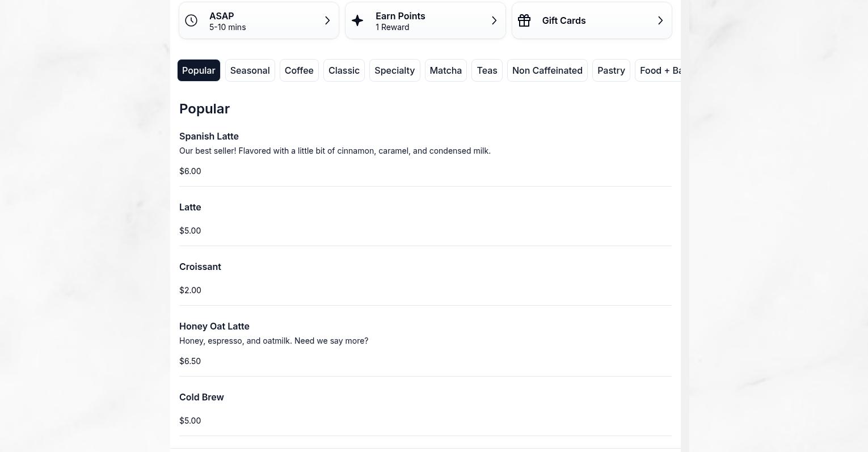Viewport: 868px width, 452px height.
Task: Select the Pastry category tab
Action: 611,70
